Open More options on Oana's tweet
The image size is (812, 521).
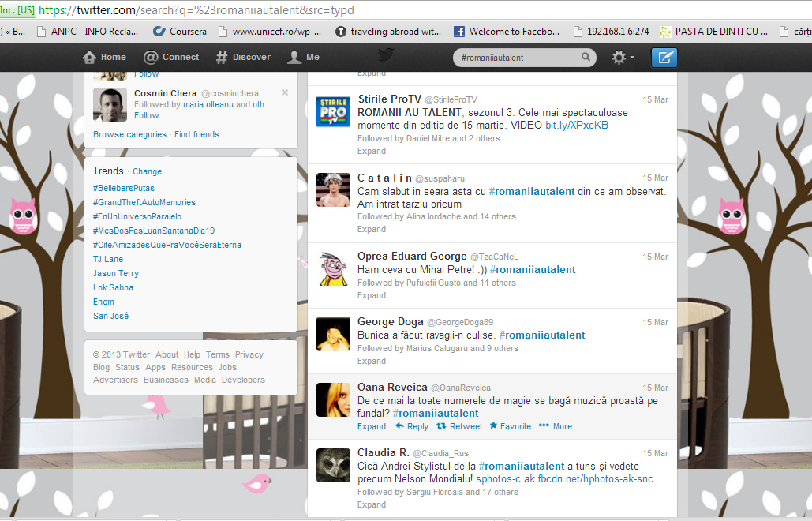(x=556, y=426)
